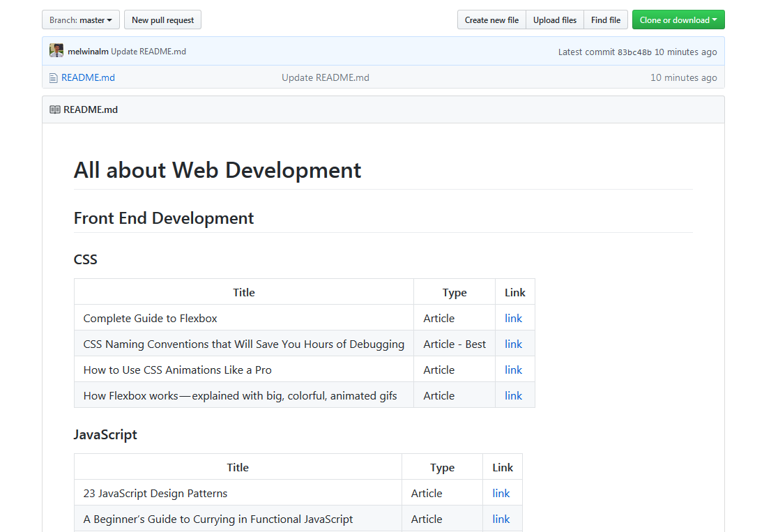
Task: Open the Clone or download dropdown
Action: click(x=678, y=20)
